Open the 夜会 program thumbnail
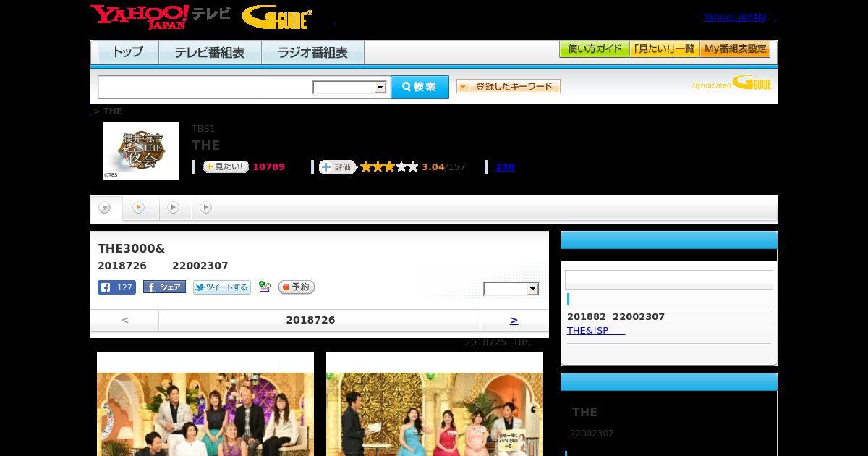The image size is (868, 456). [x=141, y=151]
